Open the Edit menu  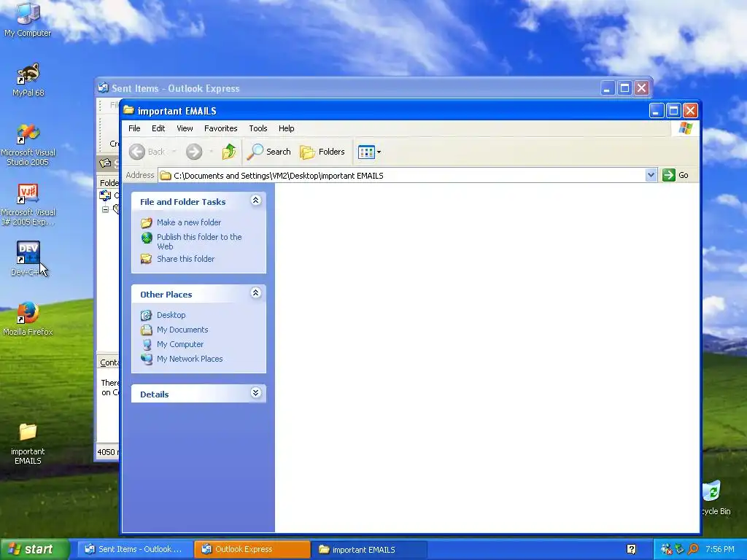coord(158,128)
